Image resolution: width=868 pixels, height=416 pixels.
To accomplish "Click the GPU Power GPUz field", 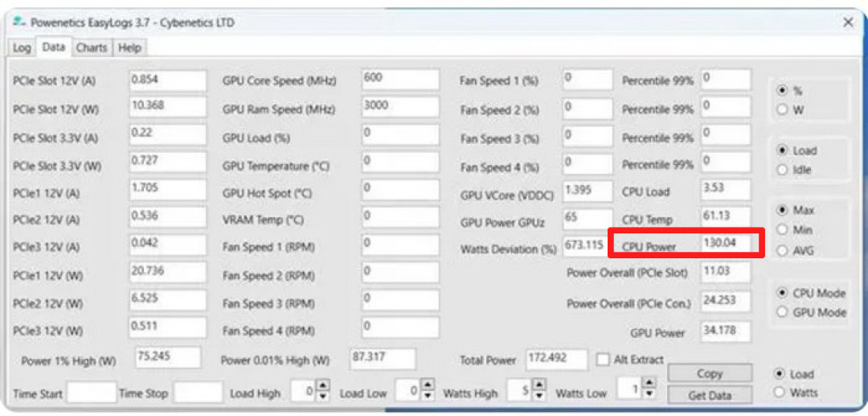I will (588, 219).
